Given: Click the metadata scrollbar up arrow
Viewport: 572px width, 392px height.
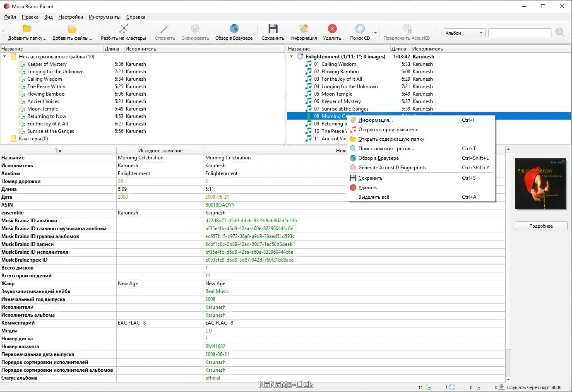Looking at the screenshot, I should pyautogui.click(x=508, y=149).
